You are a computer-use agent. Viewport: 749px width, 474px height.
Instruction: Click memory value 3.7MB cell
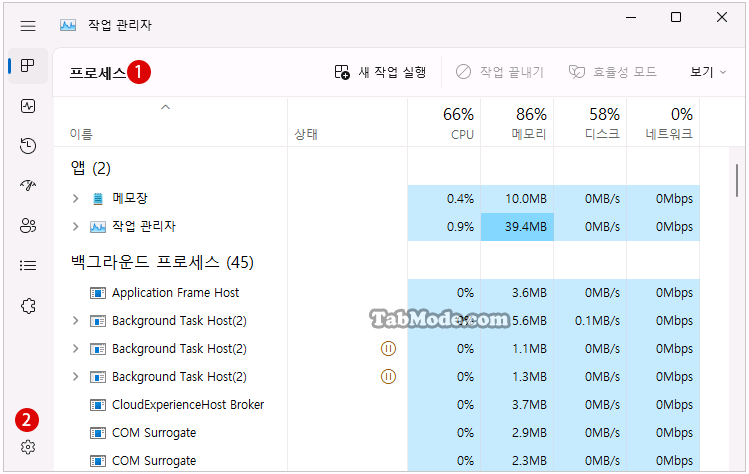point(517,405)
